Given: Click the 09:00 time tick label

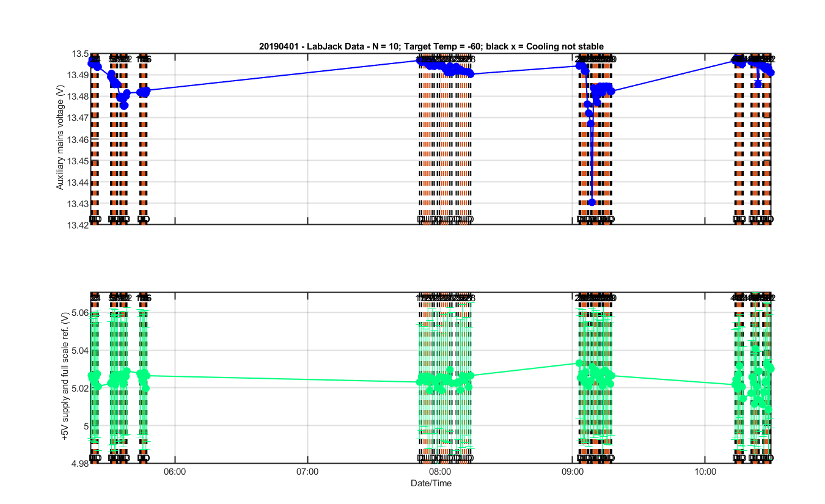Looking at the screenshot, I should (x=572, y=473).
